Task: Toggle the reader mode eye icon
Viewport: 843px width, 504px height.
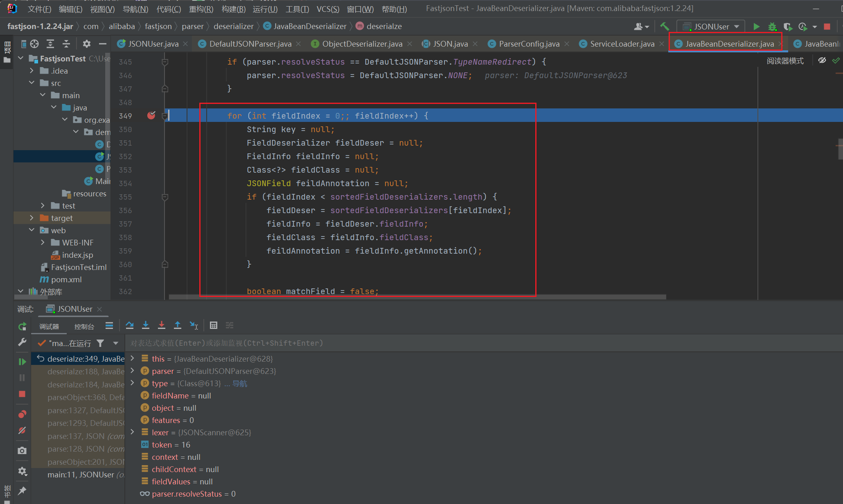Action: pos(822,61)
